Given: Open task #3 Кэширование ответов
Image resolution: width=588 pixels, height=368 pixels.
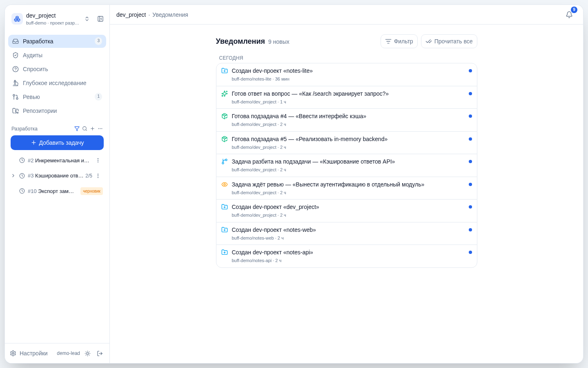Looking at the screenshot, I should pos(56,176).
